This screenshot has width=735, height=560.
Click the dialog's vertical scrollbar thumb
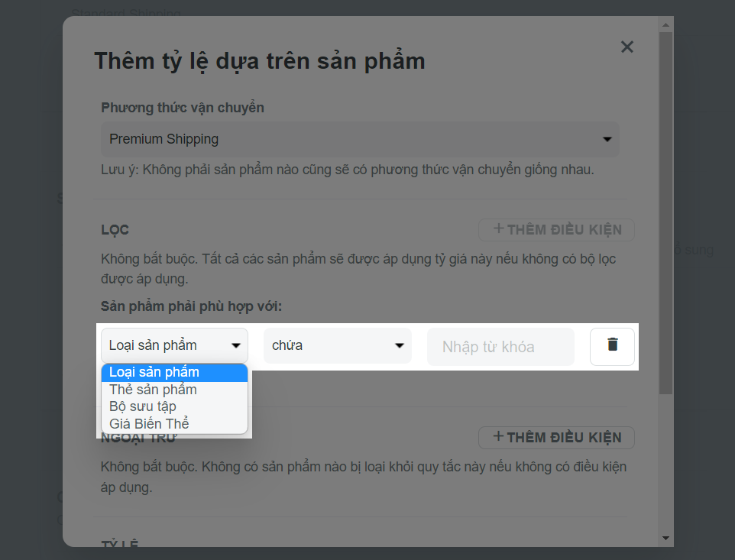665,213
